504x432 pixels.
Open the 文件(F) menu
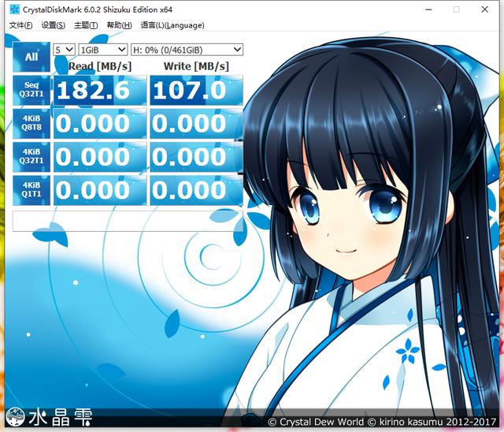[20, 25]
